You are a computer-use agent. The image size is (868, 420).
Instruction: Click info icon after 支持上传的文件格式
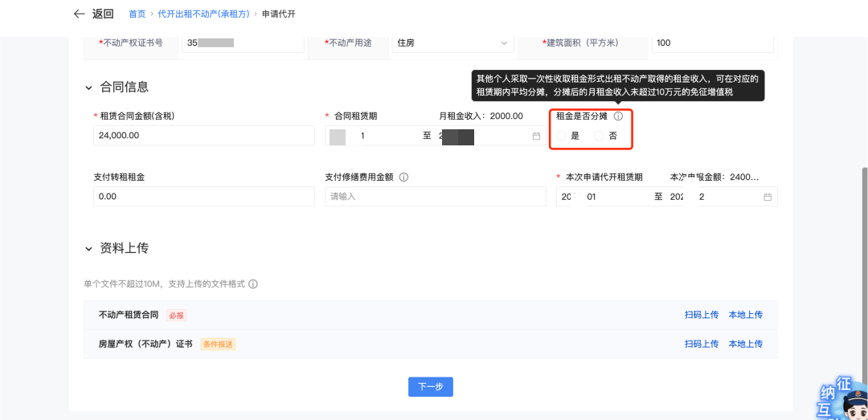(x=253, y=284)
